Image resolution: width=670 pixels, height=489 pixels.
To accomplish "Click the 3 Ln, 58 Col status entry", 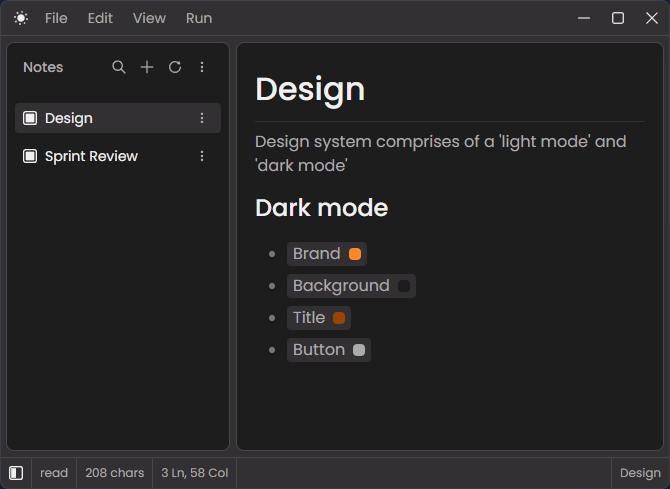I will 194,473.
